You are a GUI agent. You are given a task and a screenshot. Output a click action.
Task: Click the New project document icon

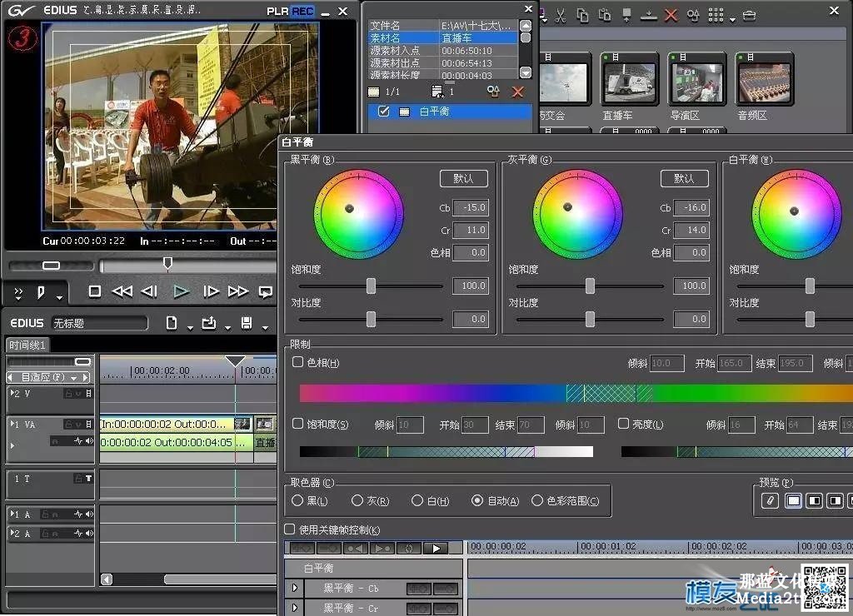[172, 323]
